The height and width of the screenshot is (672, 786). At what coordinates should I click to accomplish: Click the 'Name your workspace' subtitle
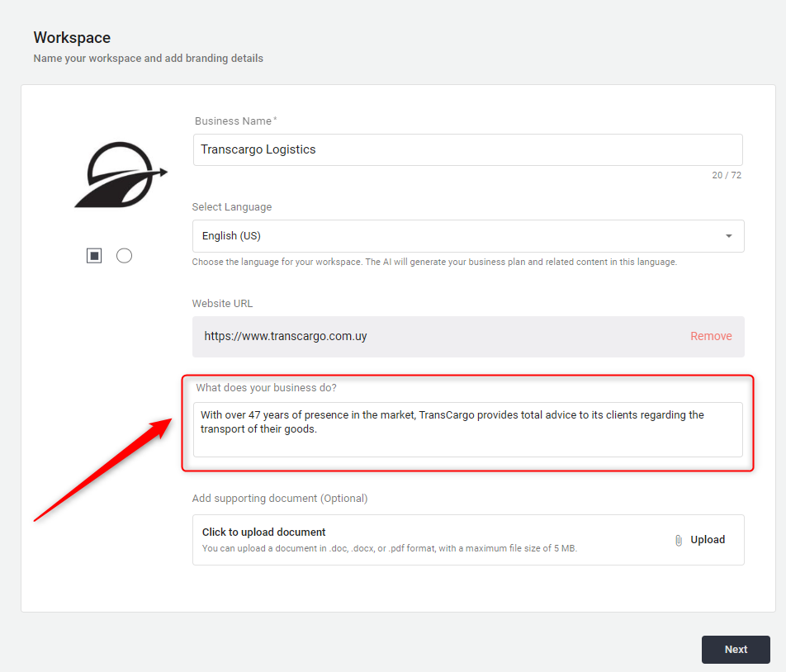pyautogui.click(x=149, y=58)
